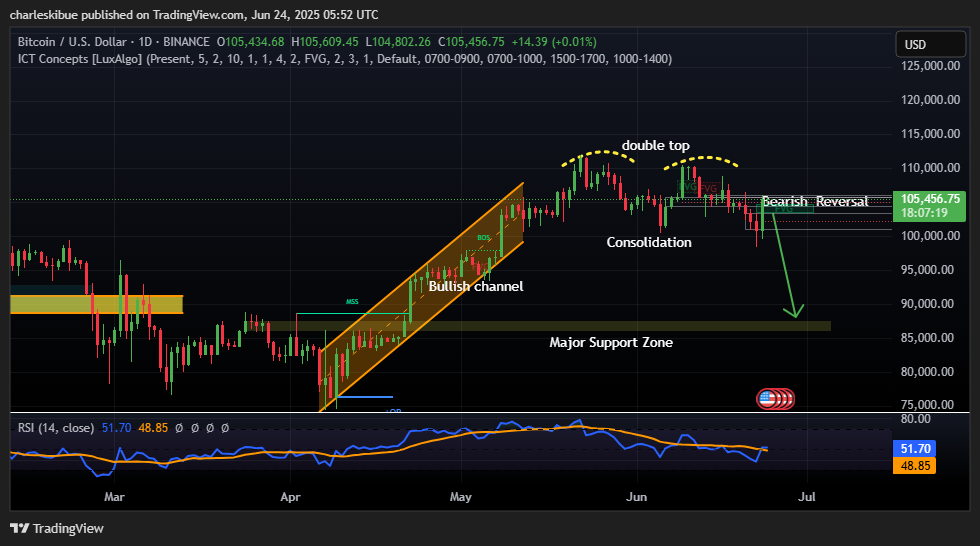Image resolution: width=980 pixels, height=546 pixels.
Task: Click the charleskibue published header text
Action: coord(194,14)
